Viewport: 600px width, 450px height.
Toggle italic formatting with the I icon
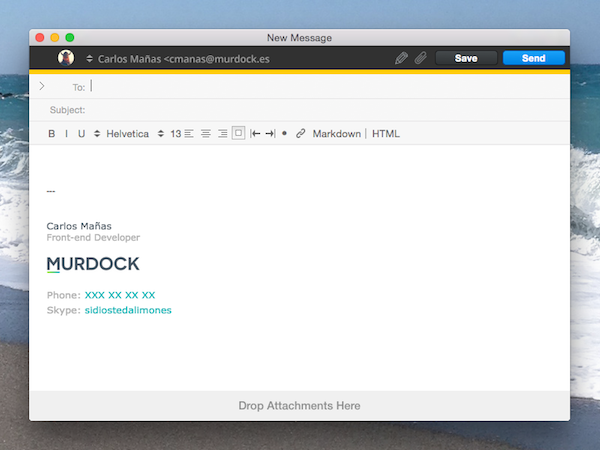67,134
